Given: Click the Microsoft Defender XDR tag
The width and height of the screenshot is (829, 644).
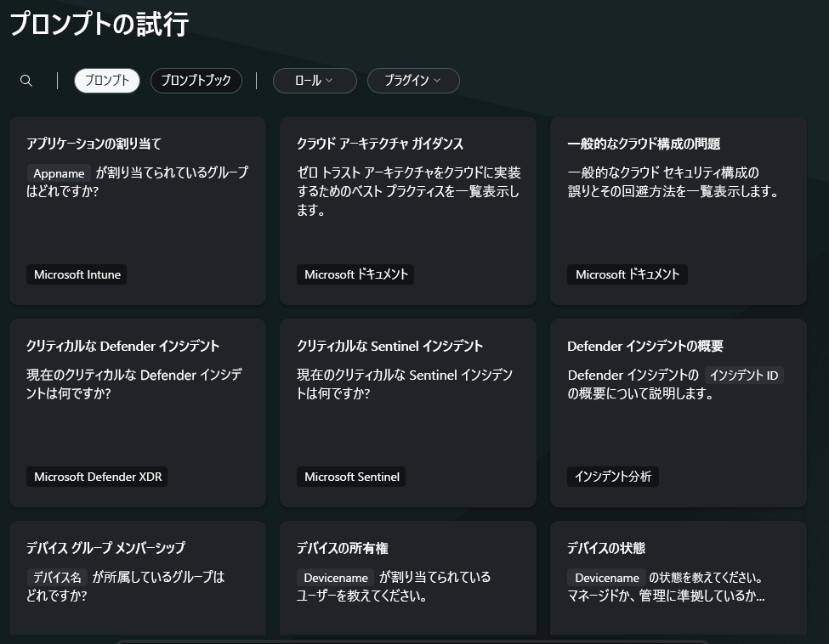Looking at the screenshot, I should click(97, 477).
